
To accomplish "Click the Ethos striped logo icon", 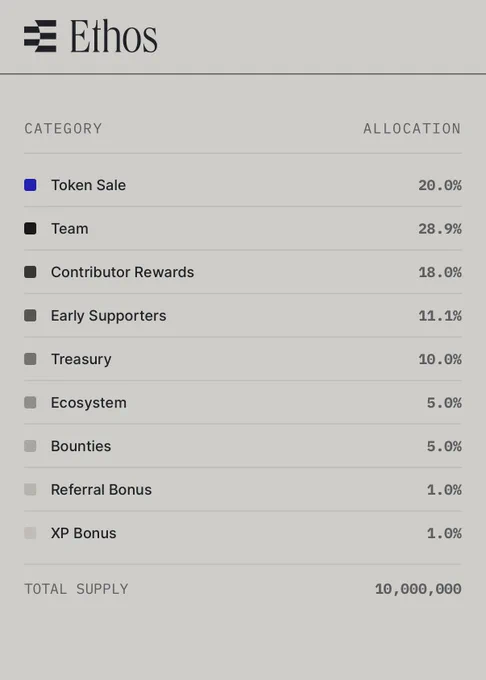I will point(40,36).
